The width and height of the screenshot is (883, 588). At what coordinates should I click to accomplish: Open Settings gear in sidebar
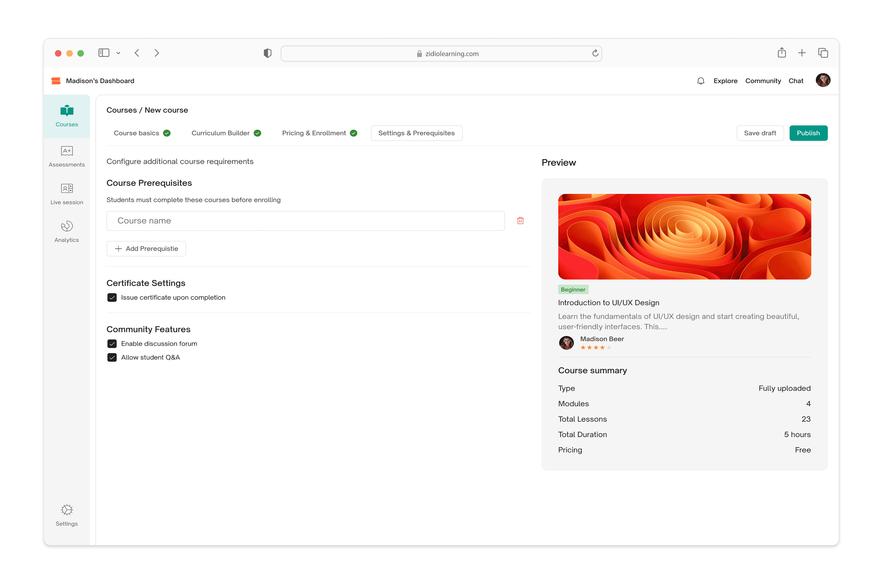tap(67, 515)
